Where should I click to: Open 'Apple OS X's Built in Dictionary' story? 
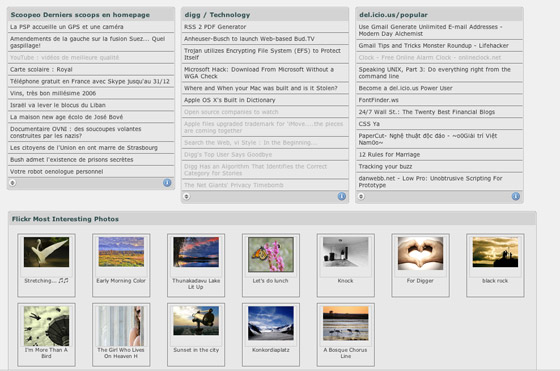tap(230, 100)
